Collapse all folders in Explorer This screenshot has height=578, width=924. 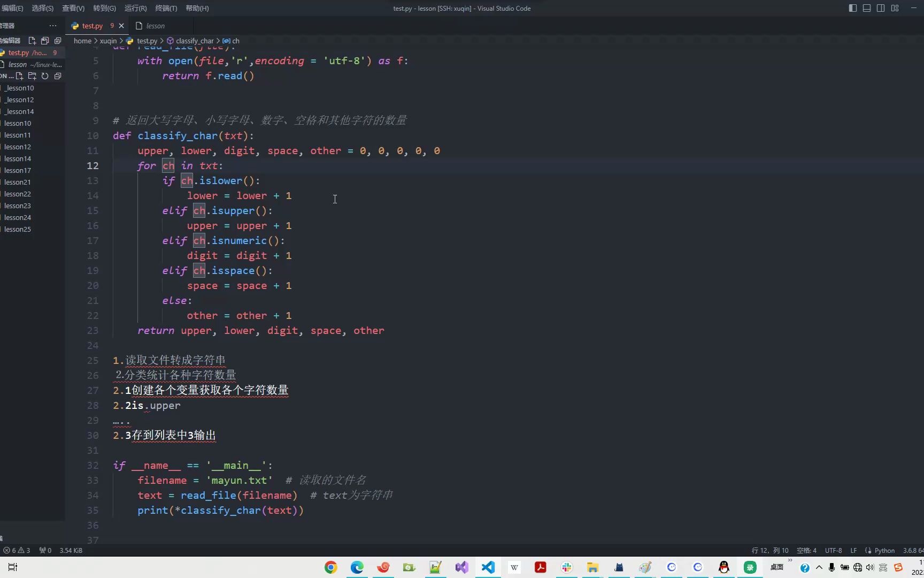click(57, 76)
